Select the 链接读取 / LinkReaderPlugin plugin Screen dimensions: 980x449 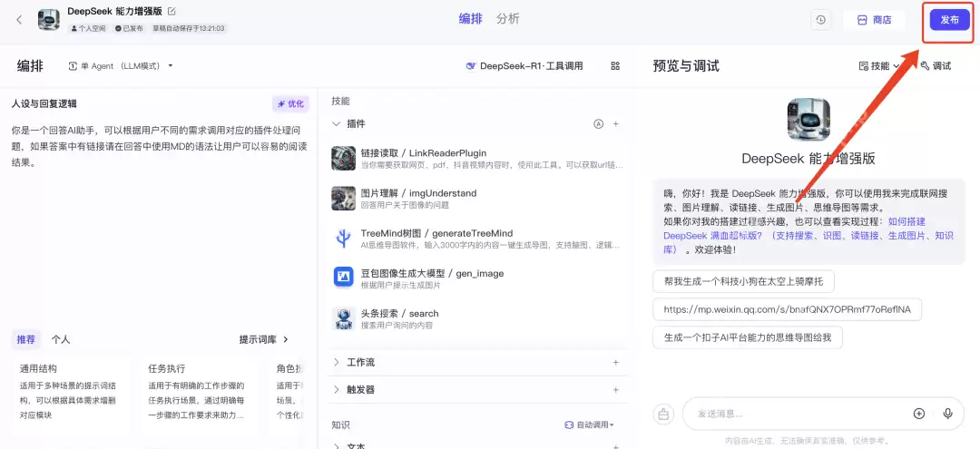[x=477, y=159]
